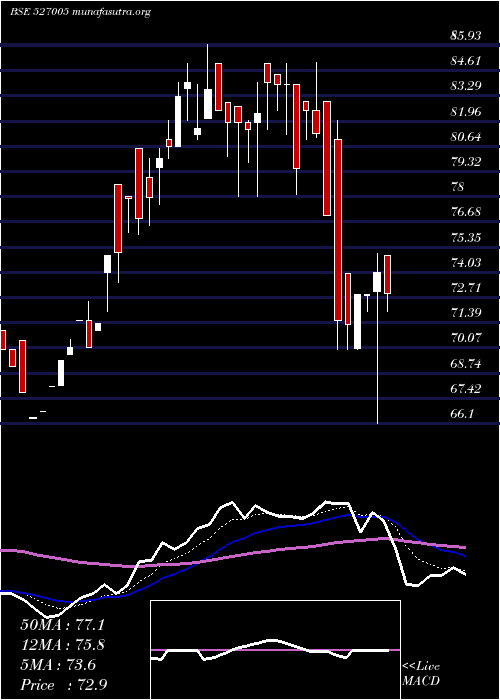
Task: Click the last red candlestick on the right
Action: (x=387, y=275)
